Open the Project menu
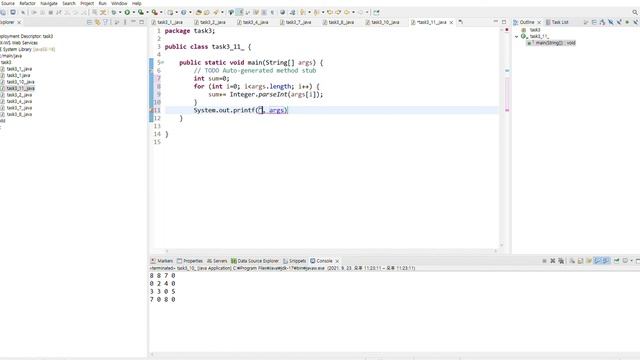Image resolution: width=640 pixels, height=360 pixels. 87,3
